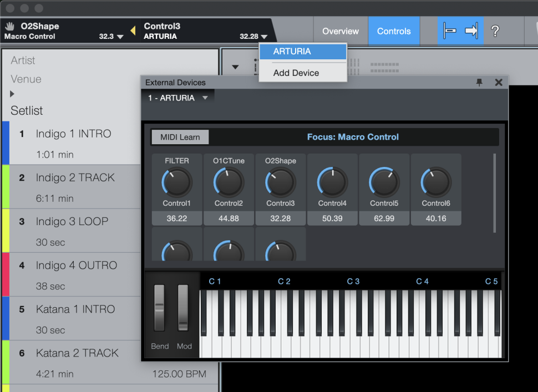Click the blue color strip of Indigo 1 INTRO
The image size is (538, 392).
tap(6, 142)
